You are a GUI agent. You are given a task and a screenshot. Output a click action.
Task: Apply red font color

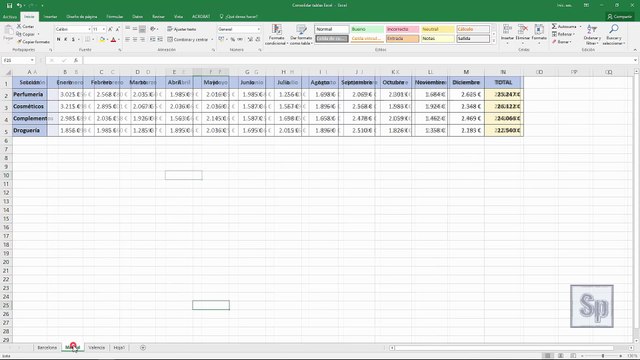(113, 40)
